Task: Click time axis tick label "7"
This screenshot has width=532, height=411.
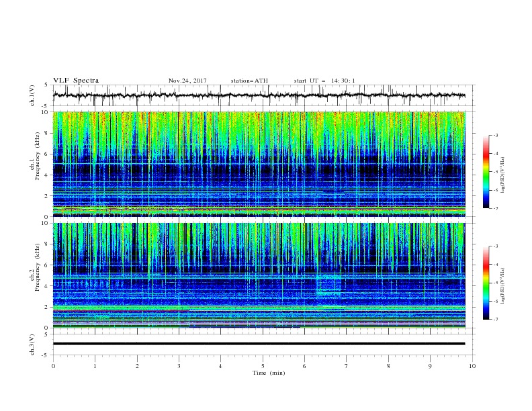Action: (347, 366)
